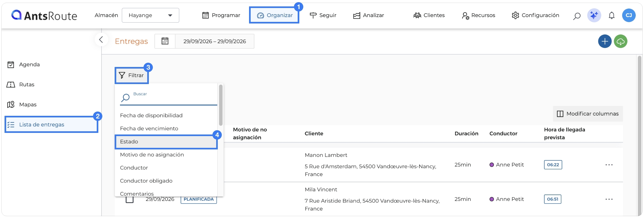Select Fecha de vencimiento filter
Viewport: 644px width, 218px height.
(166, 129)
